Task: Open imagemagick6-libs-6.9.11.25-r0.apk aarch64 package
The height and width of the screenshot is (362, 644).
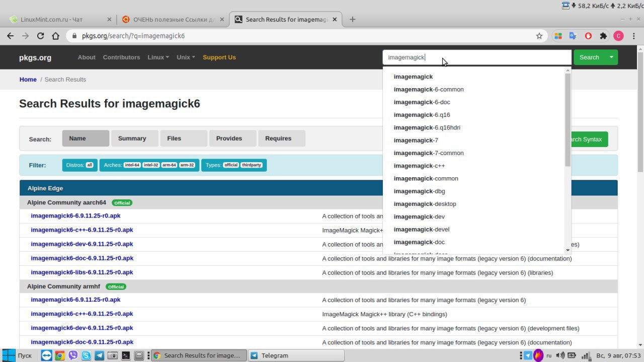Action: (x=82, y=272)
